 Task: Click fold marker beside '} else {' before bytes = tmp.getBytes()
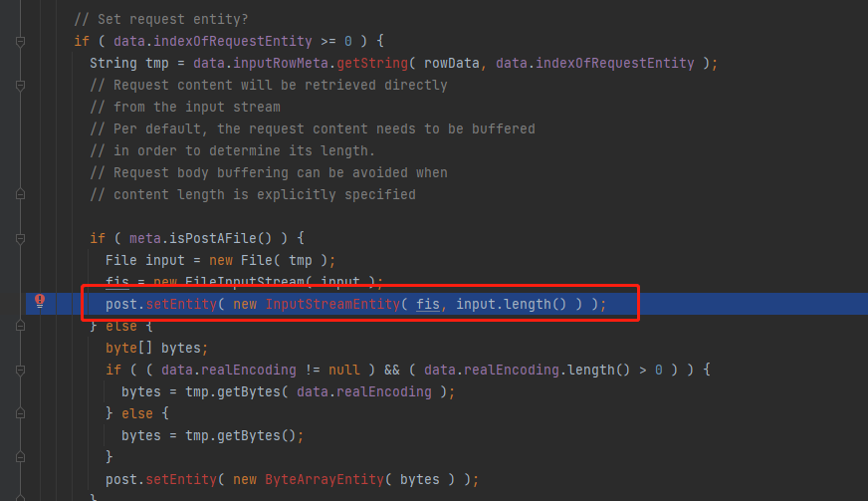click(x=21, y=413)
